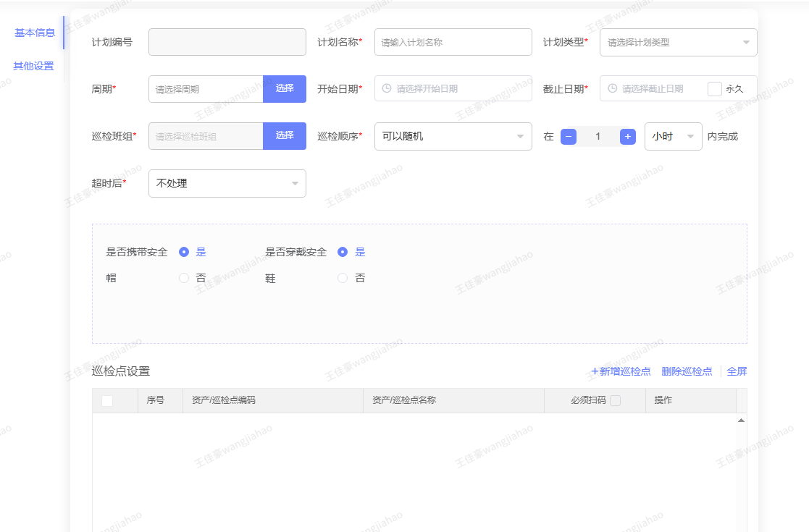Select 否 for 是否穿戴安全鞋
This screenshot has height=532, width=809.
click(343, 278)
